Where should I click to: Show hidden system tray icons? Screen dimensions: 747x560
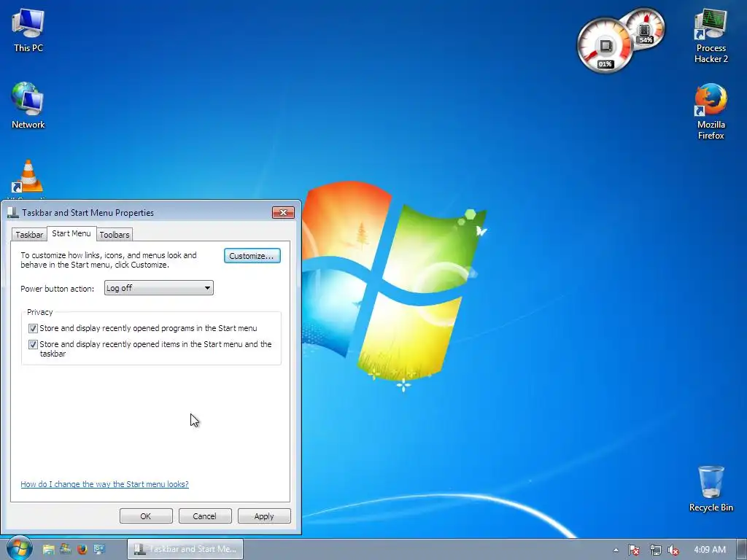[616, 550]
